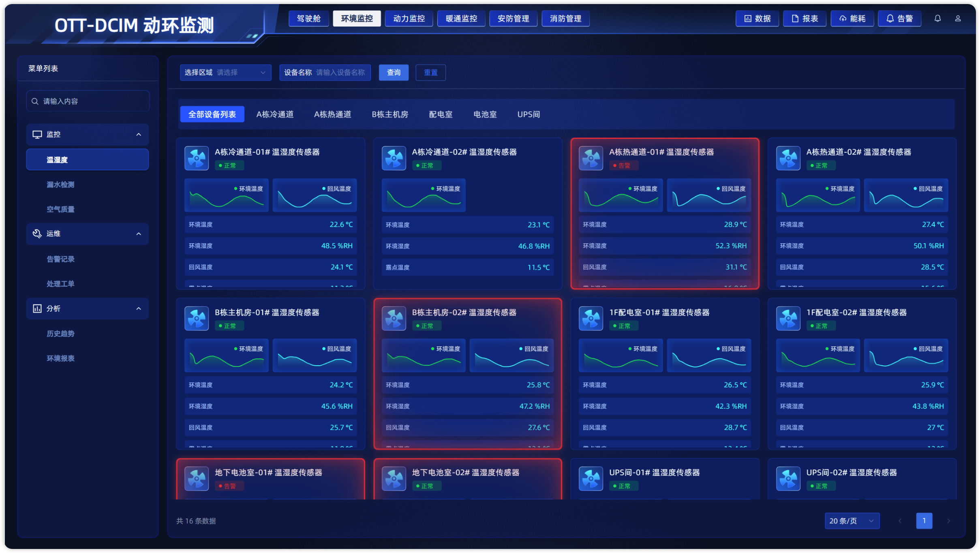Click 回风温度 chart thumbnail of A栋热通道-01#
Viewport: 980px width, 553px height.
pos(709,195)
